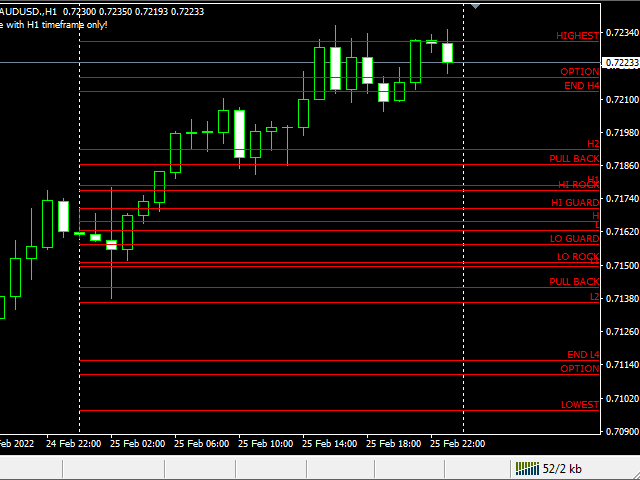Click the 25 Feb 10:00 time label
640x480 pixels.
[265, 443]
